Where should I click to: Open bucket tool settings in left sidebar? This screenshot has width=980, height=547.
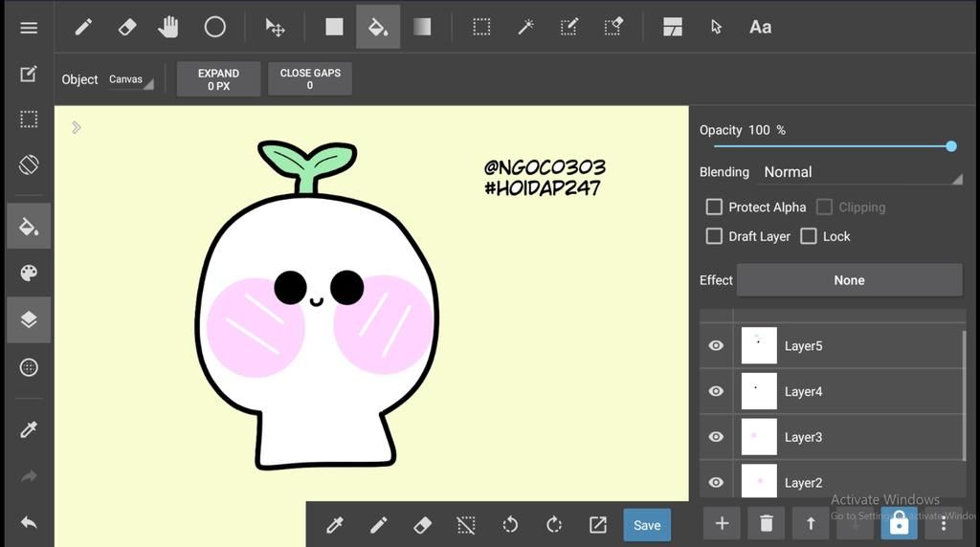[x=29, y=226]
